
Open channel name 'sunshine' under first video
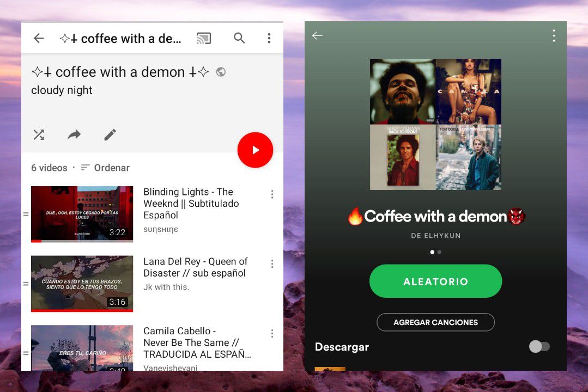click(x=161, y=229)
